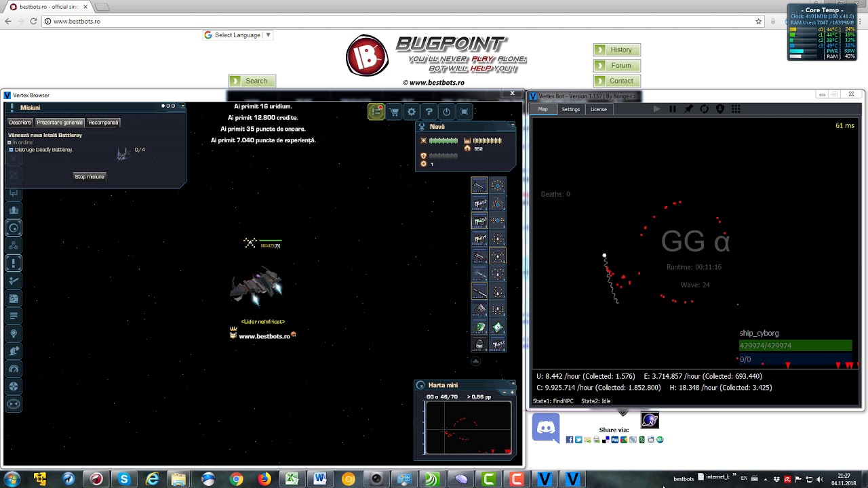Click the Vertex Bot map canvas white ship dot
The width and height of the screenshot is (868, 488).
604,256
